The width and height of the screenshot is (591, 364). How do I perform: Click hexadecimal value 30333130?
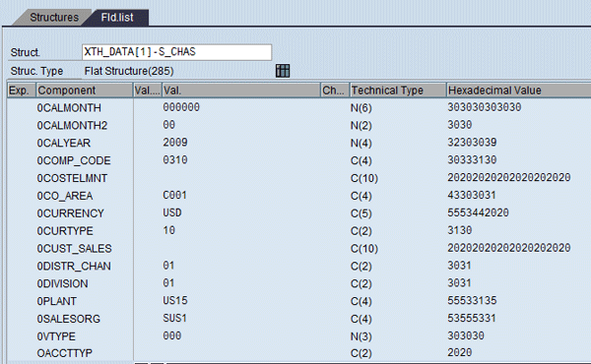(472, 160)
